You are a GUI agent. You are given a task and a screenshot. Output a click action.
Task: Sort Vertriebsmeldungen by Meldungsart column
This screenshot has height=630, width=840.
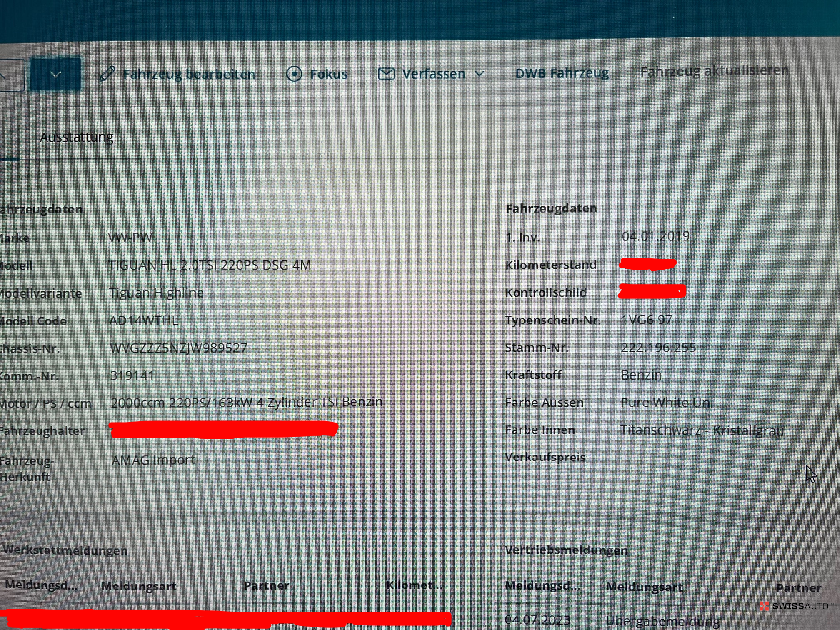[x=644, y=587]
